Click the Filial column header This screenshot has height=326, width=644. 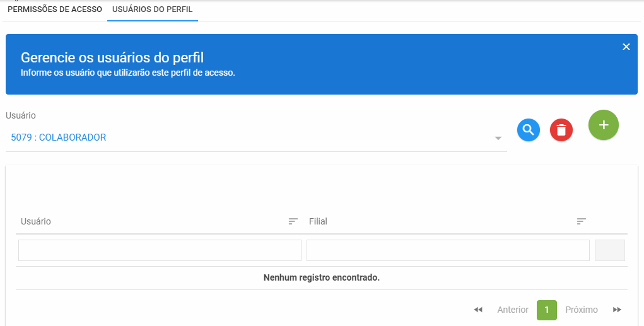[318, 221]
